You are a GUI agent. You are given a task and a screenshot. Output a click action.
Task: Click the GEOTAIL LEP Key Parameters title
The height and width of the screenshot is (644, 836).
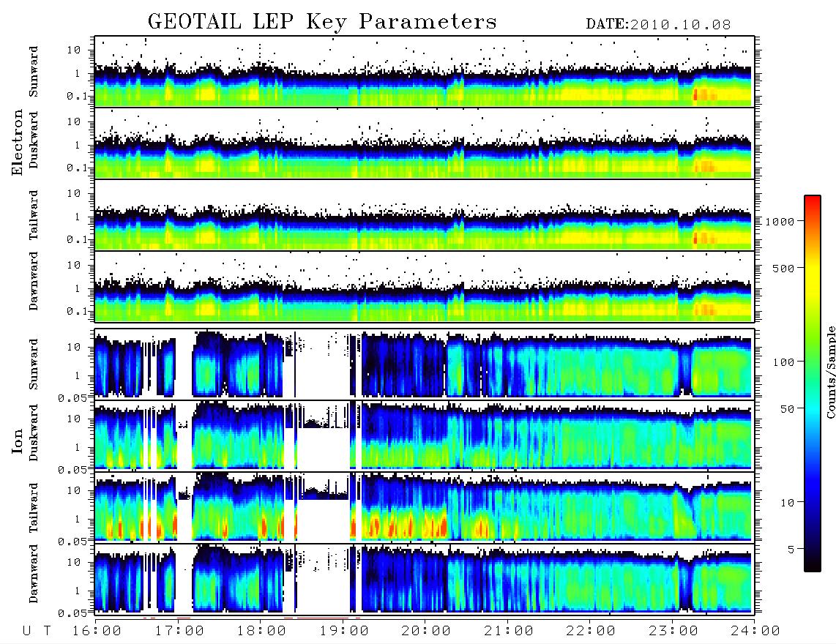coord(322,22)
